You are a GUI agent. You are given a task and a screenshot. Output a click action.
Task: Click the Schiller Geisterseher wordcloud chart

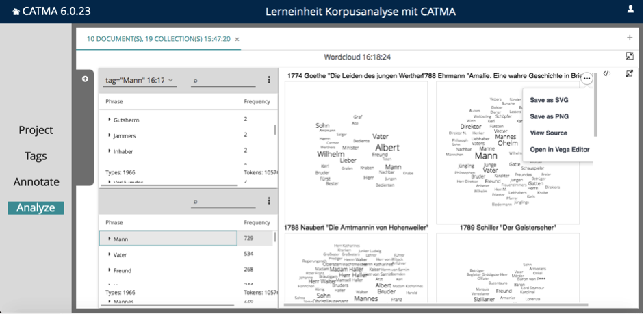coord(508,268)
